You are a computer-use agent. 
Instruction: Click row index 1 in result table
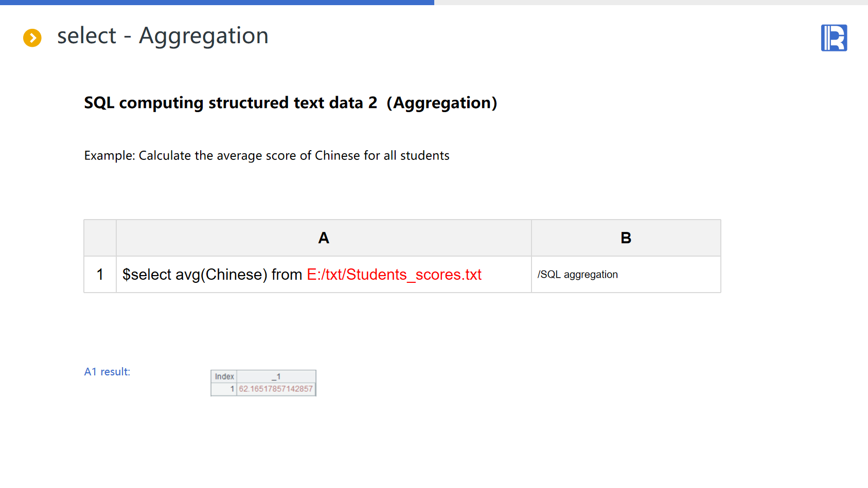pyautogui.click(x=232, y=389)
